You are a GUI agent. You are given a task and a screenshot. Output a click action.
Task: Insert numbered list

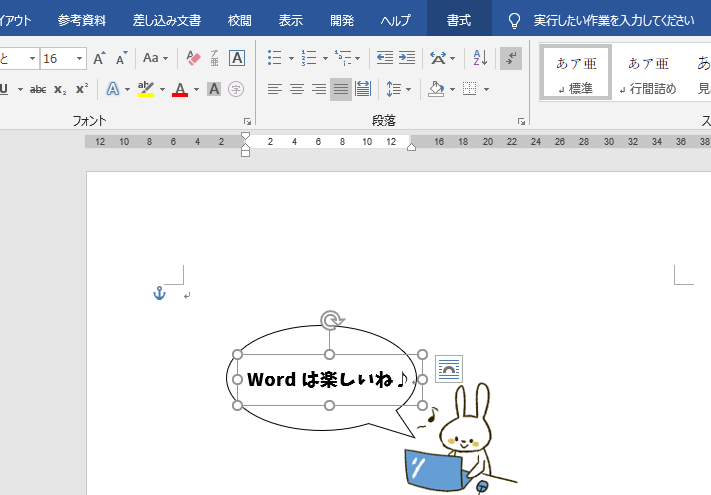click(309, 58)
